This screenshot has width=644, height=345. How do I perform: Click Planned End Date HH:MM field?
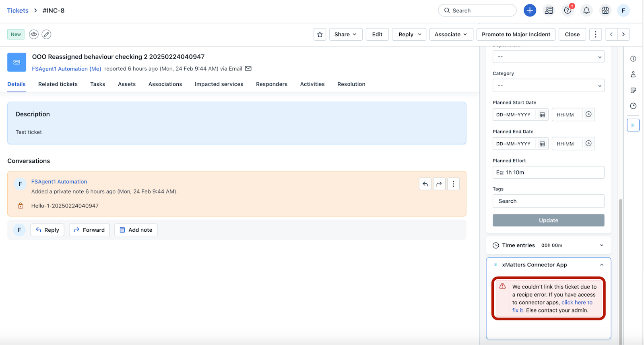(x=567, y=144)
